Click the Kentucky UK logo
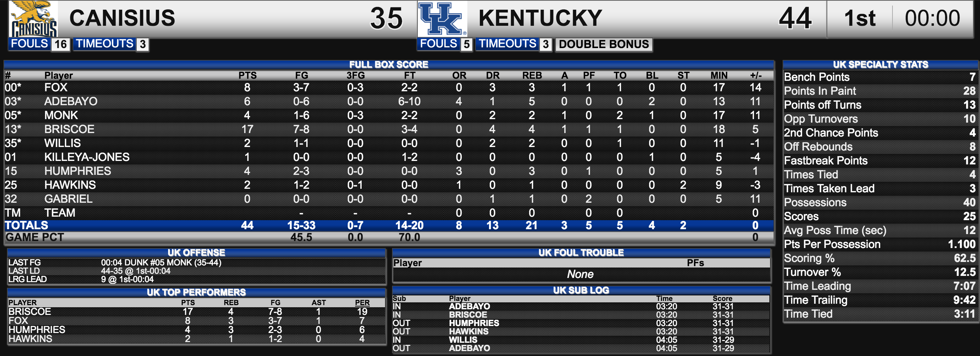This screenshot has height=356, width=980. pos(442,18)
